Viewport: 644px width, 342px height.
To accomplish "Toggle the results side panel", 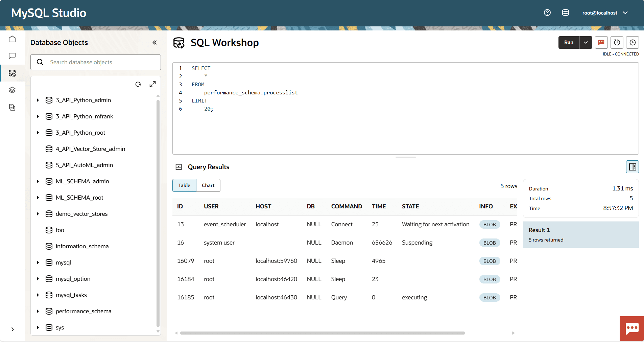I will pos(633,167).
